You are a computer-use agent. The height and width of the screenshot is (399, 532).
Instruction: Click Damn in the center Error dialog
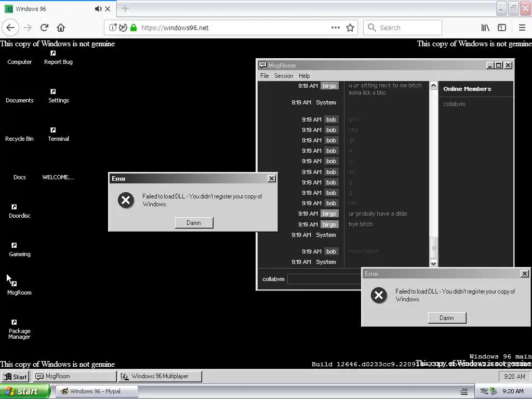click(194, 222)
